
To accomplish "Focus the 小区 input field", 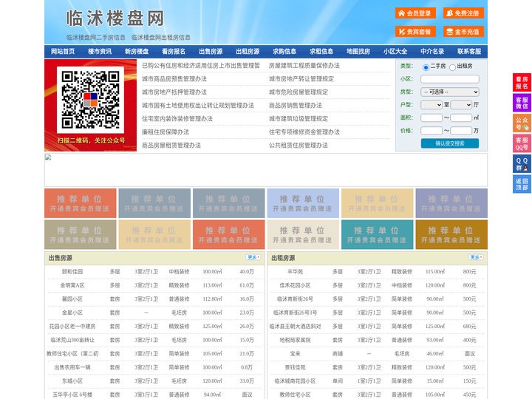I will (x=450, y=79).
